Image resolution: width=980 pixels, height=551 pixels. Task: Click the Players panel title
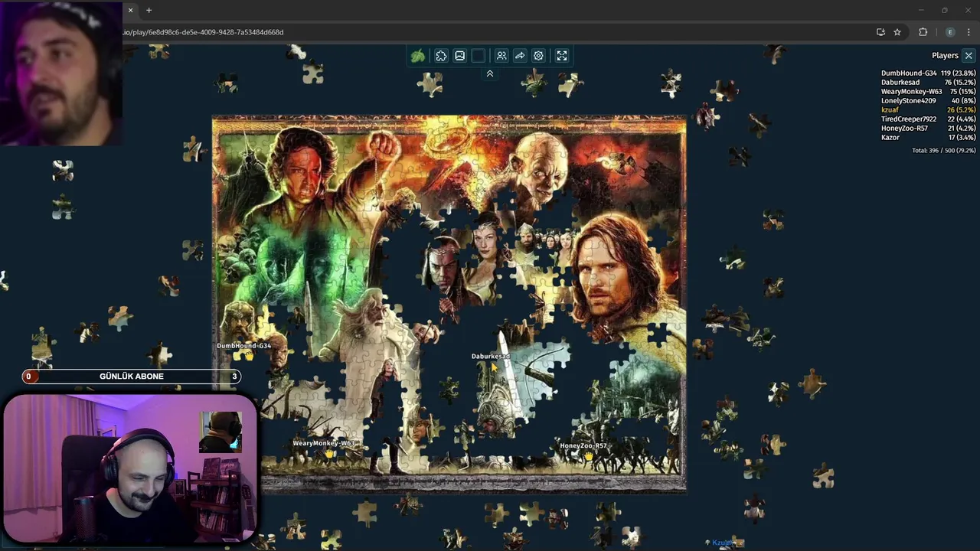(x=945, y=56)
